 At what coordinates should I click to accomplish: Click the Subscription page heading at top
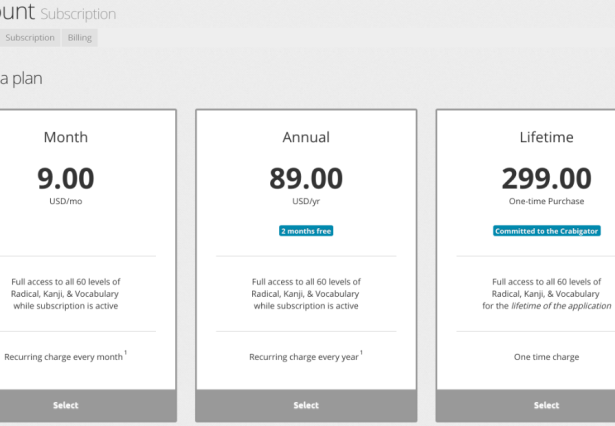coord(78,15)
